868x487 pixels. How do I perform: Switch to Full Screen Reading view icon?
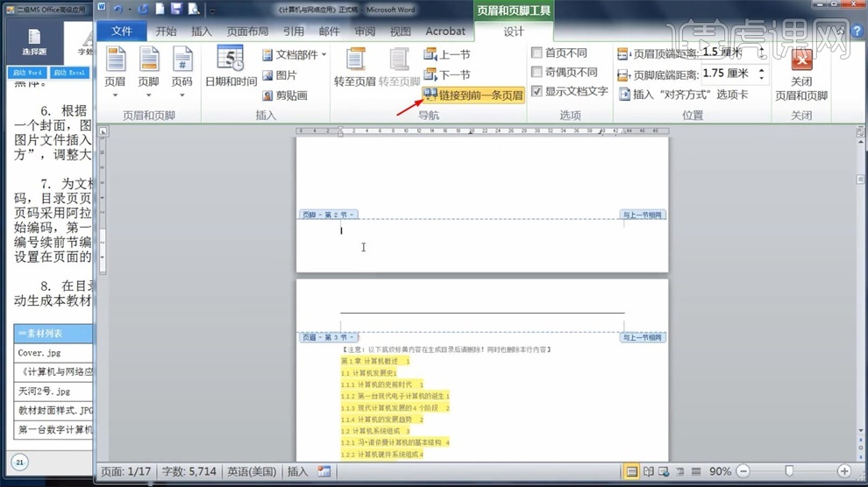648,471
